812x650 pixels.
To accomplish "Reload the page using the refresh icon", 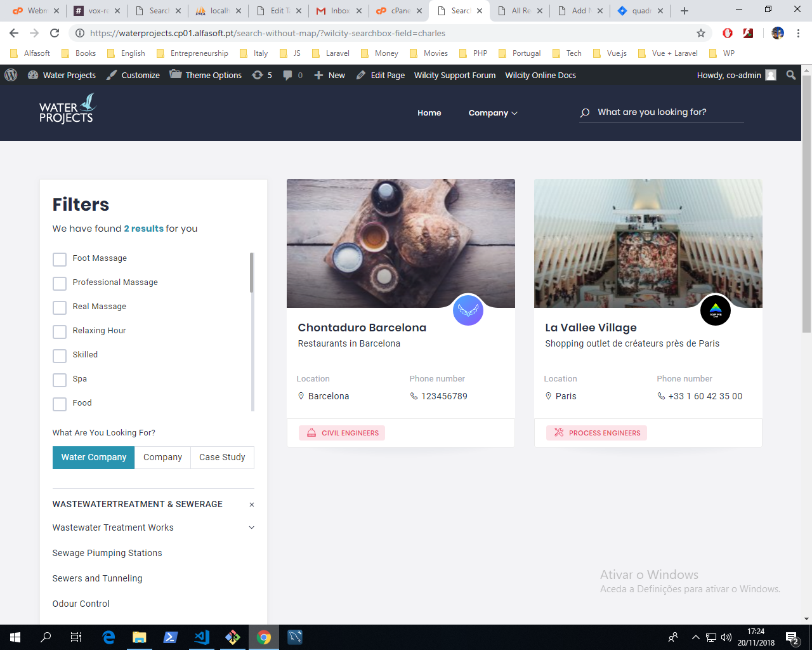I will (55, 33).
